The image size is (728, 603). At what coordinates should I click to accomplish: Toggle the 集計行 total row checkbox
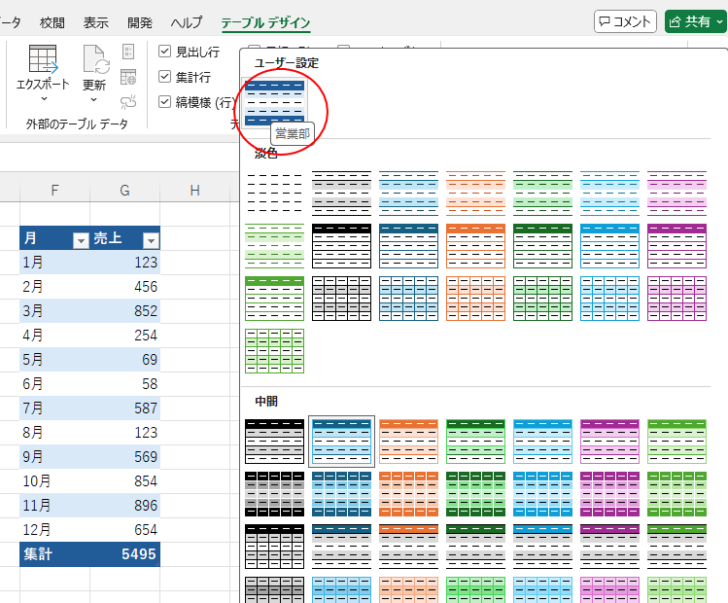click(x=165, y=77)
